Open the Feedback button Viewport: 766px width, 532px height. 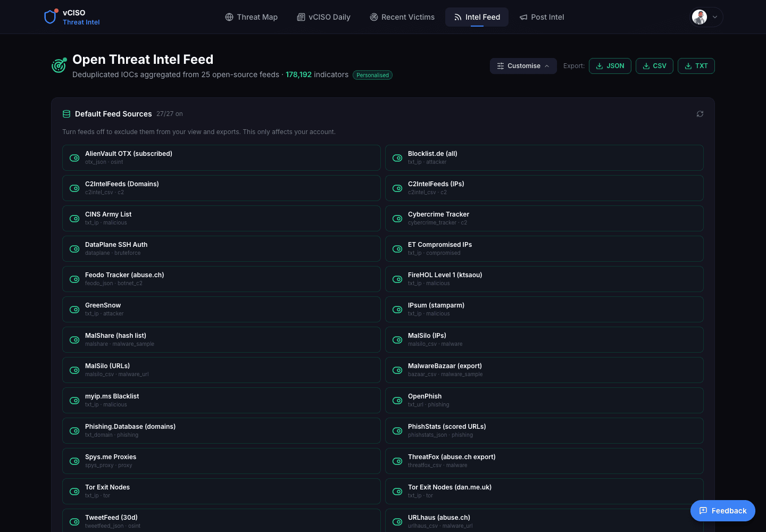click(723, 511)
